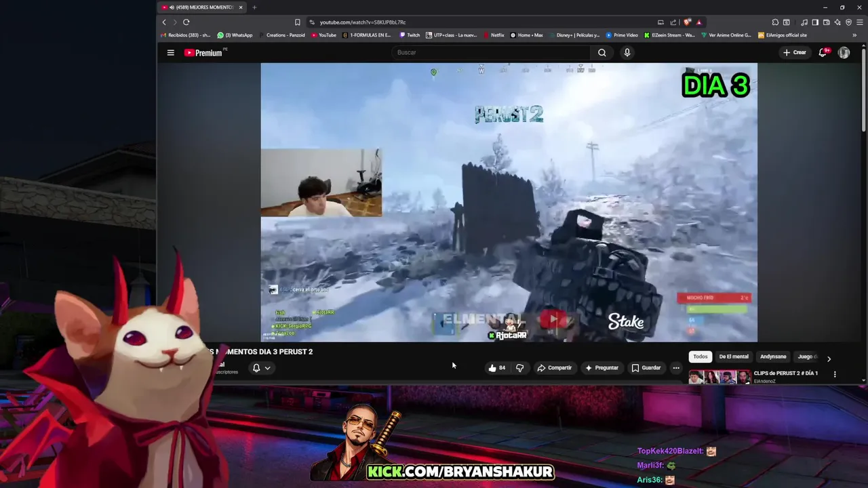The width and height of the screenshot is (868, 488).
Task: Open more actions ellipsis under video
Action: pyautogui.click(x=676, y=368)
